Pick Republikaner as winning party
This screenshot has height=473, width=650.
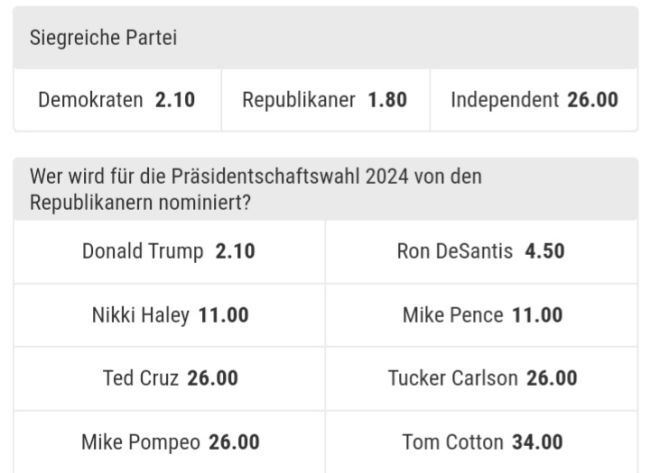[325, 100]
